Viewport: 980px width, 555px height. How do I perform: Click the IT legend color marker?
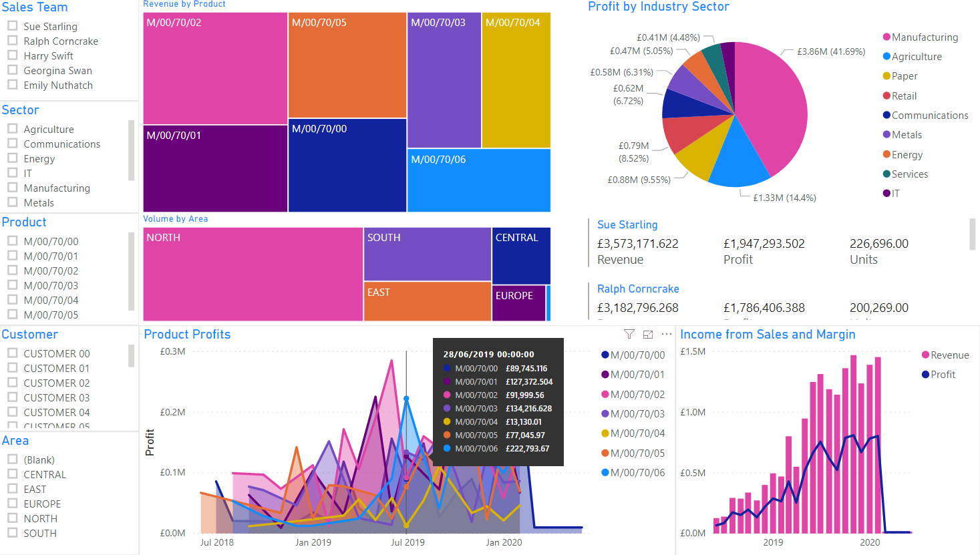[x=886, y=194]
